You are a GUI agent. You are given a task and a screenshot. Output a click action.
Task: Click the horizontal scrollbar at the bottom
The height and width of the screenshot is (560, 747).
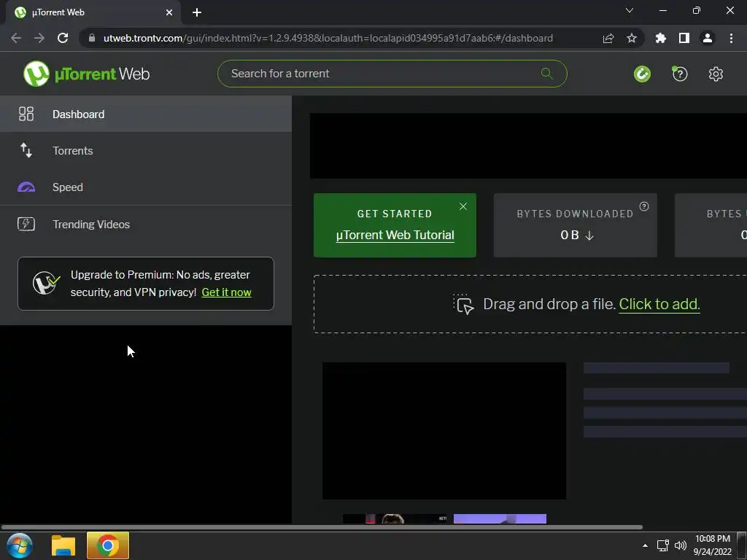pyautogui.click(x=322, y=527)
